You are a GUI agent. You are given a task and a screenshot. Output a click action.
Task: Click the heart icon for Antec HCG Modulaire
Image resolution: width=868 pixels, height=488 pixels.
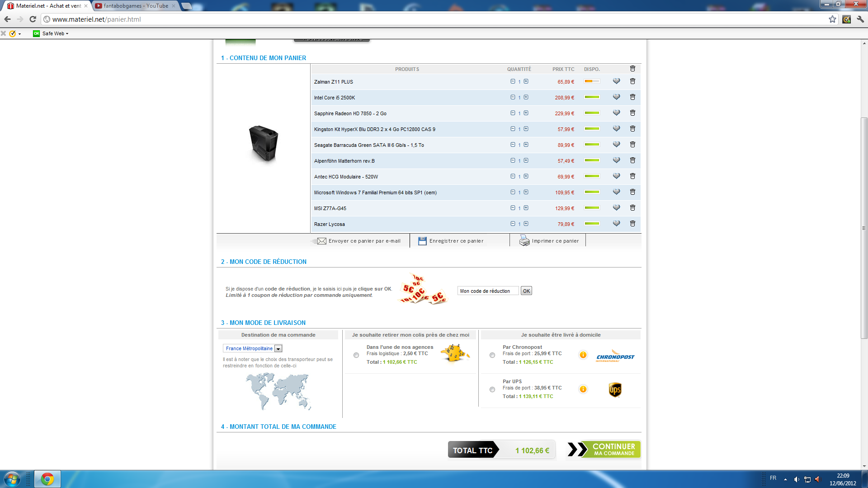[x=616, y=176]
